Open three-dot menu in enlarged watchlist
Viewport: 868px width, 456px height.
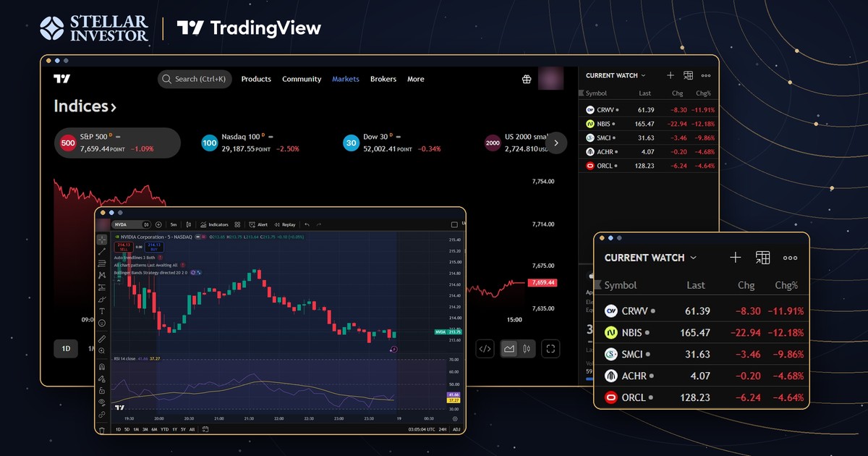point(790,258)
